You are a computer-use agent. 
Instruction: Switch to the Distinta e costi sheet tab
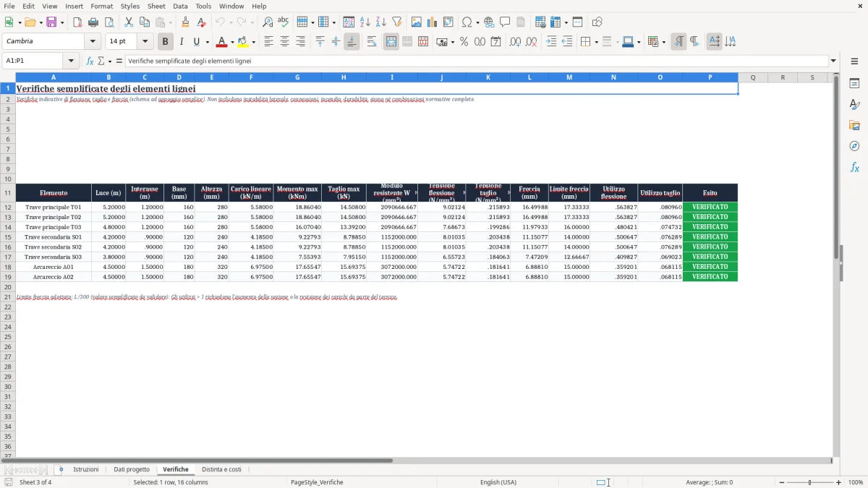(221, 469)
